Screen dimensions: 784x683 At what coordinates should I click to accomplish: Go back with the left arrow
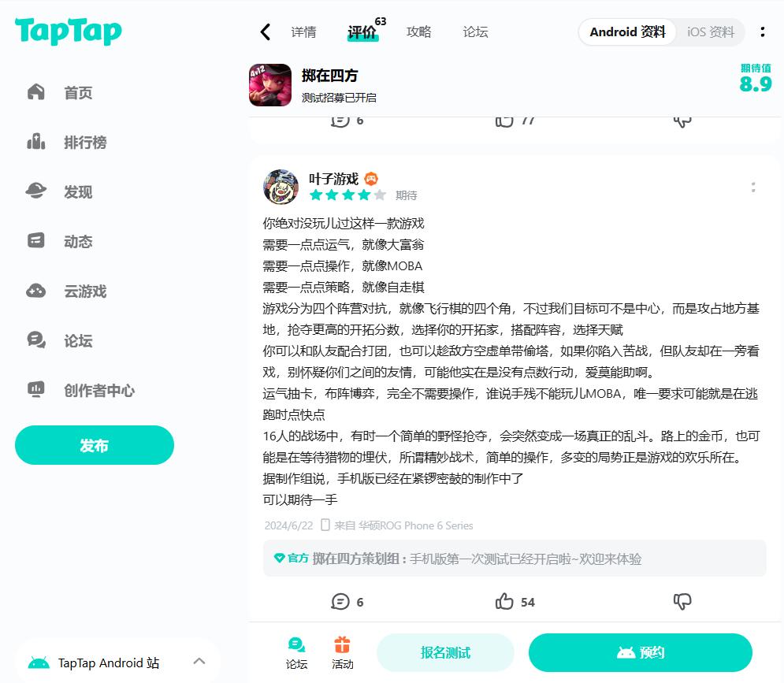click(266, 32)
